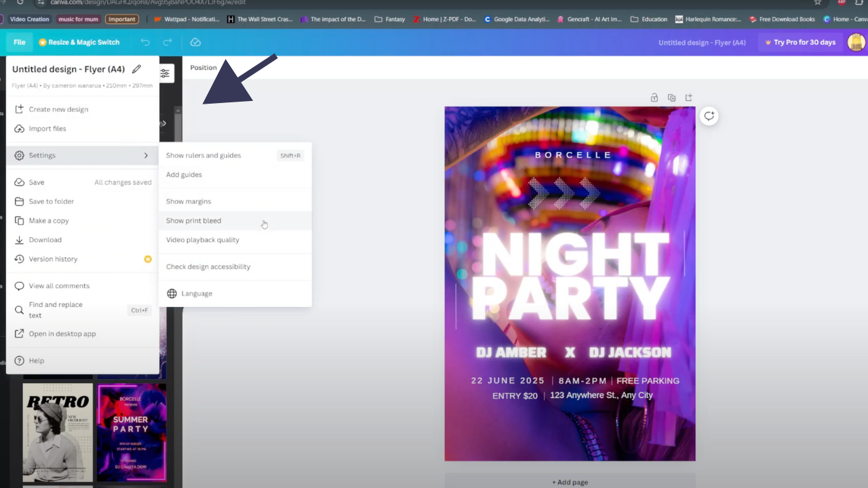Open Video playback quality
This screenshot has height=488, width=868.
coord(235,240)
